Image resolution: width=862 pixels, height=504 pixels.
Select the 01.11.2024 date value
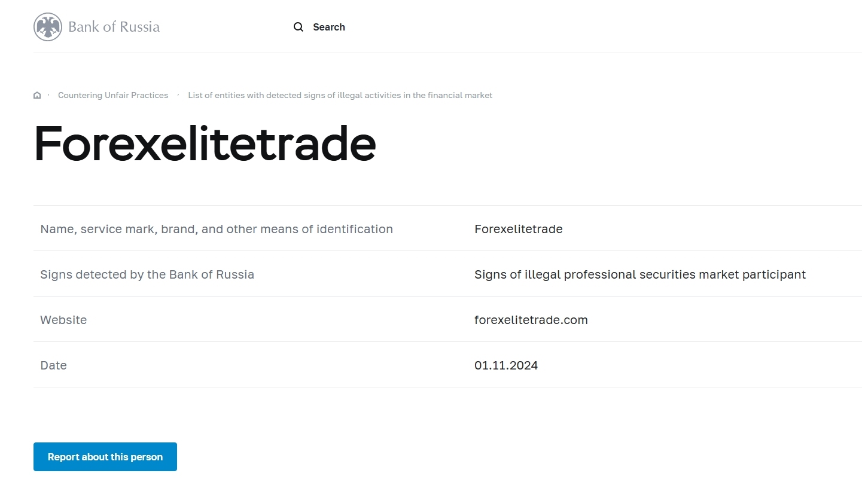coord(505,365)
